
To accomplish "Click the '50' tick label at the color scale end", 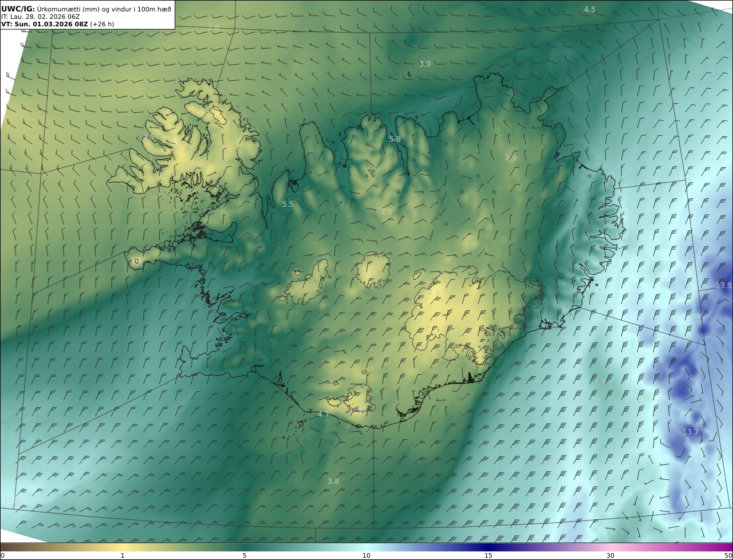I will click(x=728, y=555).
